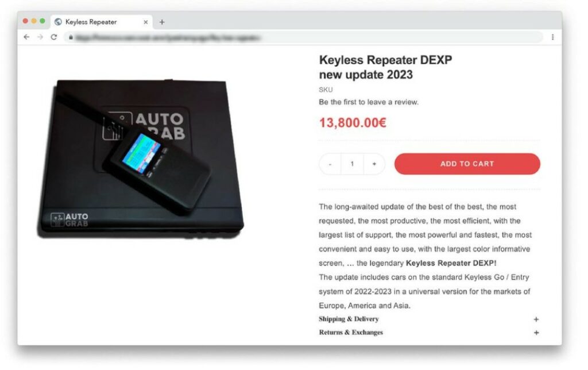The image size is (588, 370).
Task: Click the globe favicon on the tab
Action: click(x=58, y=22)
